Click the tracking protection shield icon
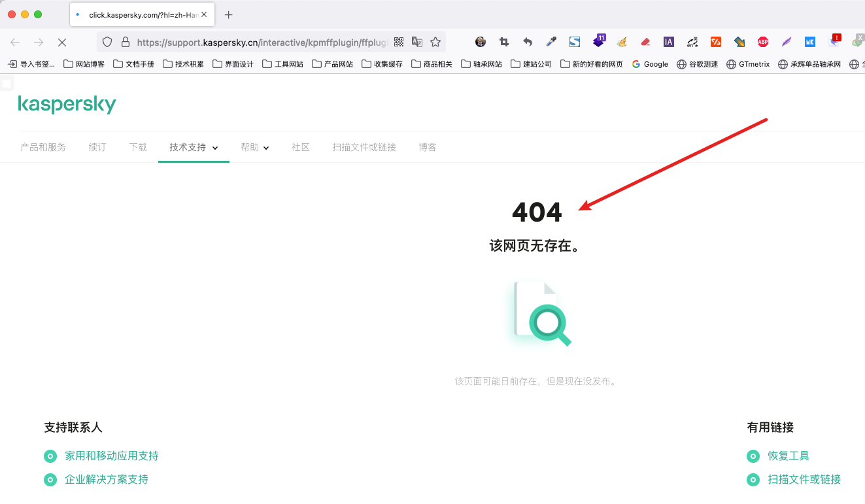The width and height of the screenshot is (865, 504). pos(107,42)
